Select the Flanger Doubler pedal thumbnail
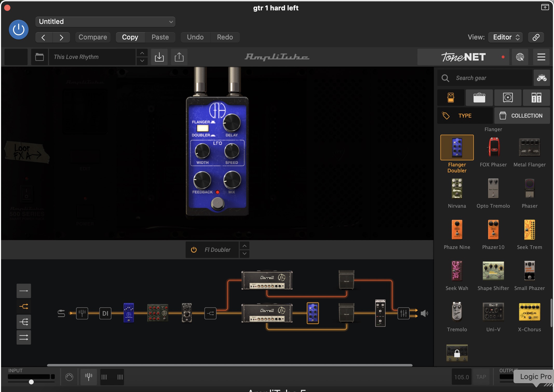This screenshot has width=554, height=392. pos(457,147)
